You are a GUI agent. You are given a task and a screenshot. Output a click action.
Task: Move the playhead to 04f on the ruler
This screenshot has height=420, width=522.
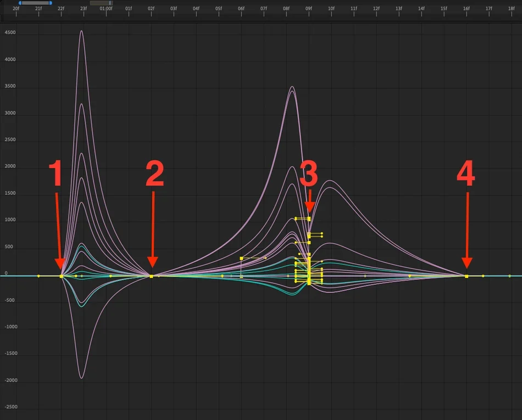(196, 9)
